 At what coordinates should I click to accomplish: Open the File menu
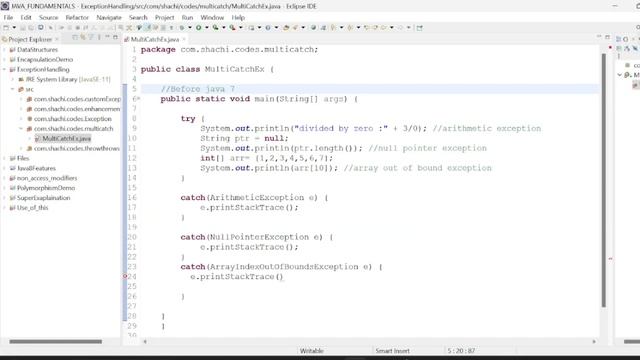[8, 18]
